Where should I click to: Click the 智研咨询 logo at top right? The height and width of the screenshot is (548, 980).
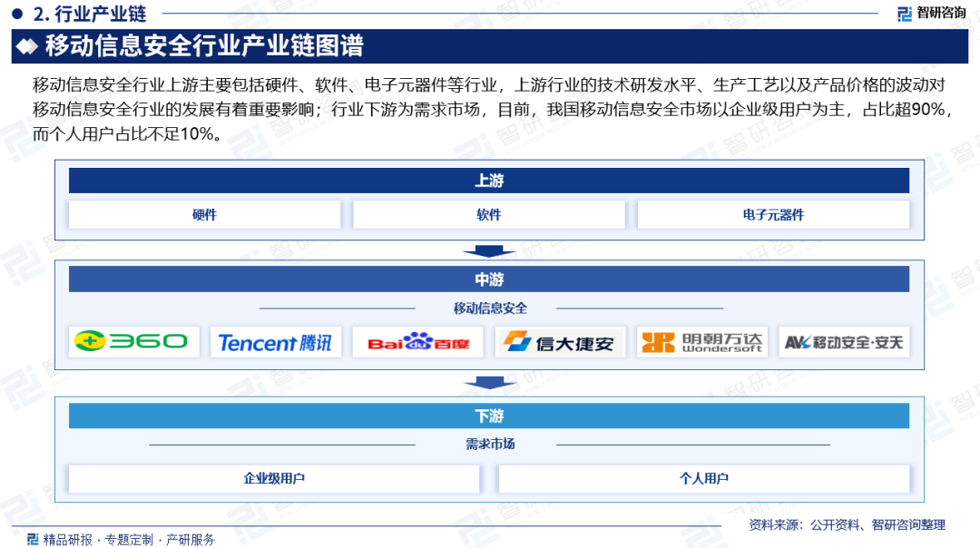pos(932,13)
